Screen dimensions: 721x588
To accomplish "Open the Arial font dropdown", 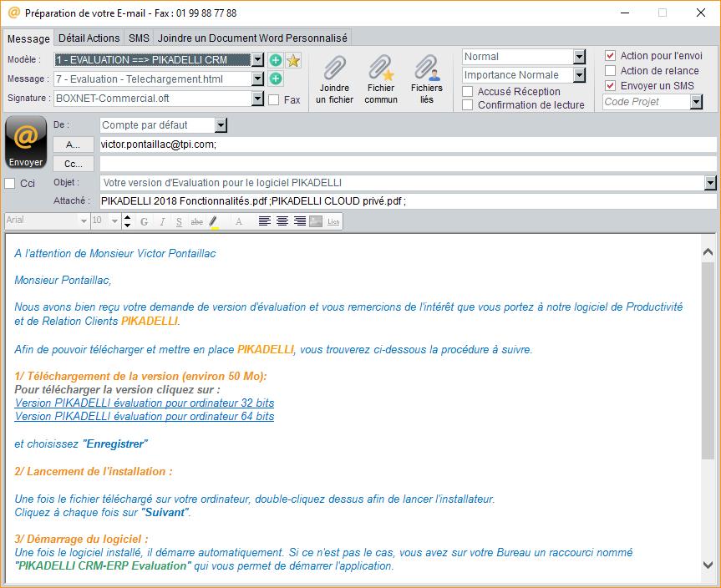I will [x=84, y=221].
